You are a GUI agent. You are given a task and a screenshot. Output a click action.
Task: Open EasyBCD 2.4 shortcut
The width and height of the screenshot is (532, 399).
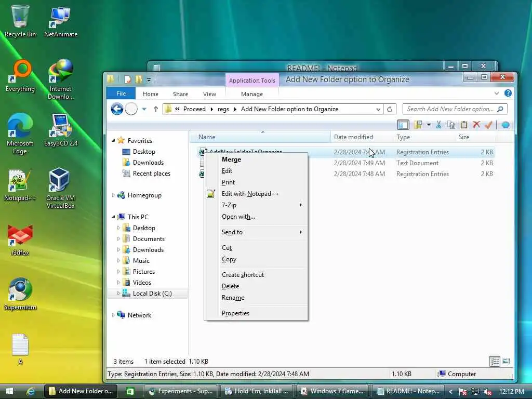pyautogui.click(x=60, y=130)
